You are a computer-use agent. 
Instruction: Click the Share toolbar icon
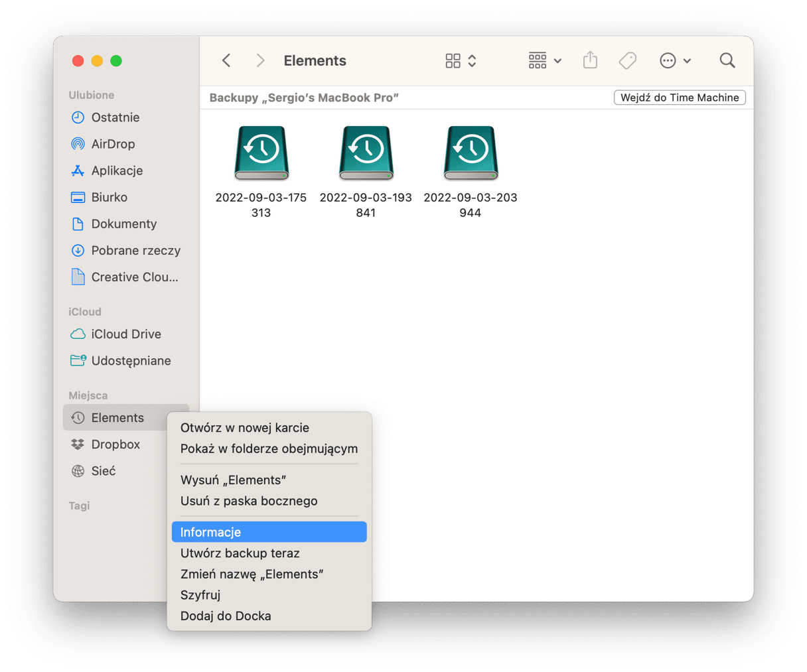point(590,61)
